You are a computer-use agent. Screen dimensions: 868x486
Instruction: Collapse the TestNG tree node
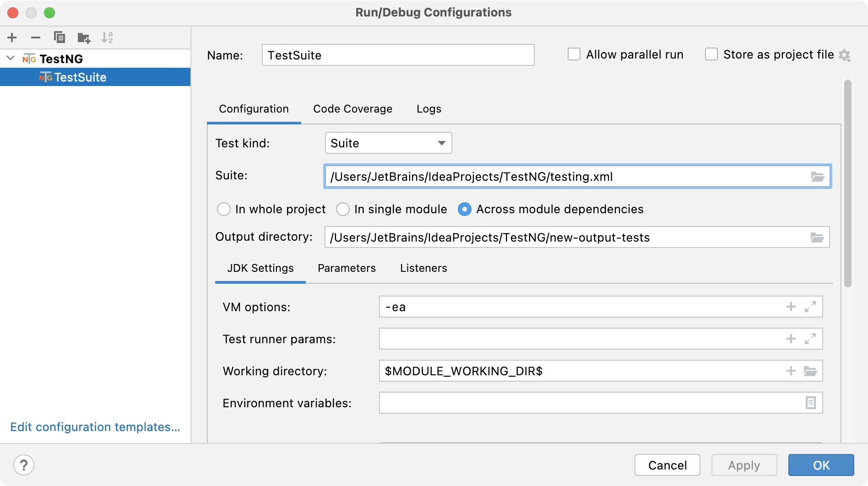(x=11, y=58)
